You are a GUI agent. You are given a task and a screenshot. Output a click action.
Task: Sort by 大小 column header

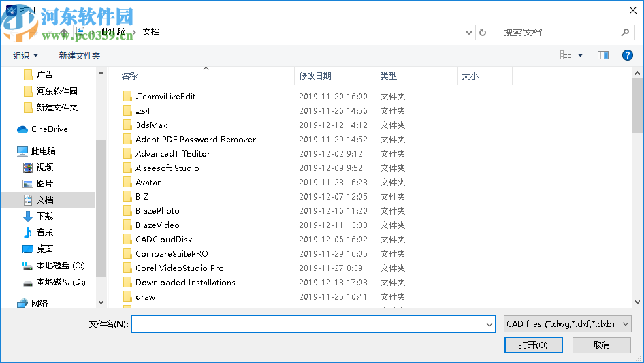470,76
